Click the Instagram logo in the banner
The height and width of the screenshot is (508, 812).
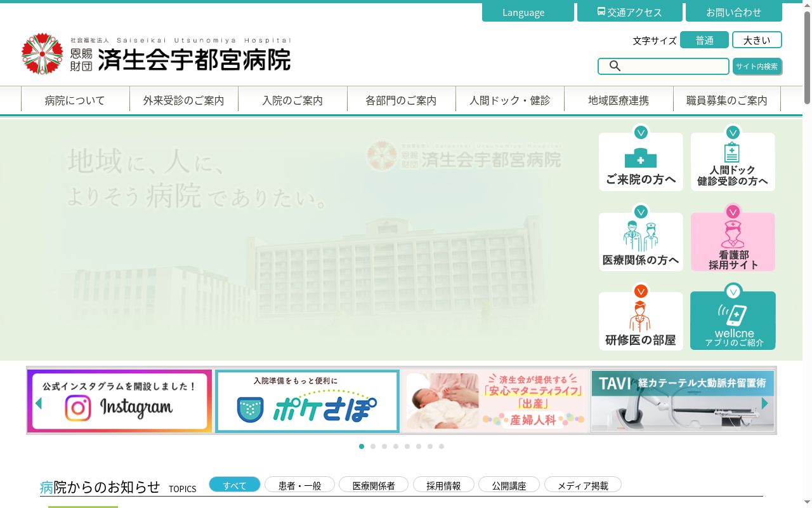tap(78, 408)
